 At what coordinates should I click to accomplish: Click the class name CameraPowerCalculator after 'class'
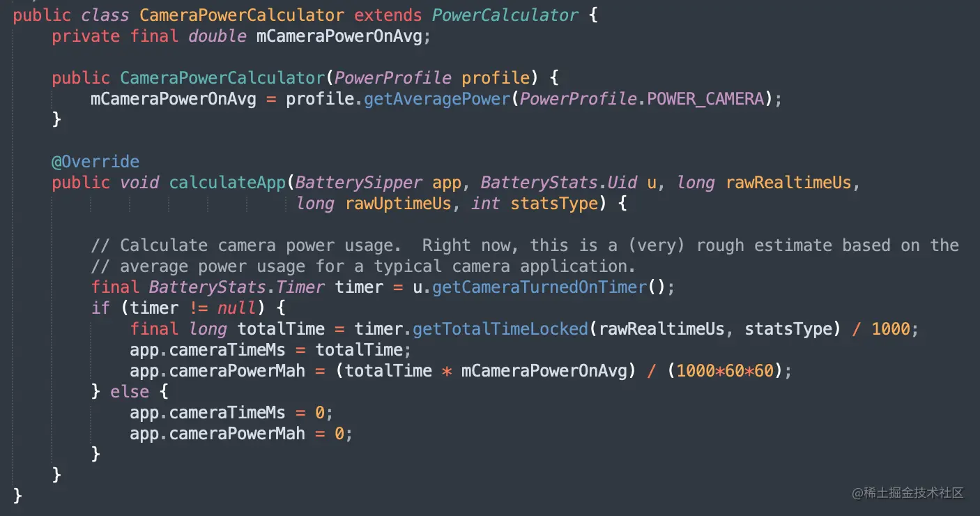point(242,15)
